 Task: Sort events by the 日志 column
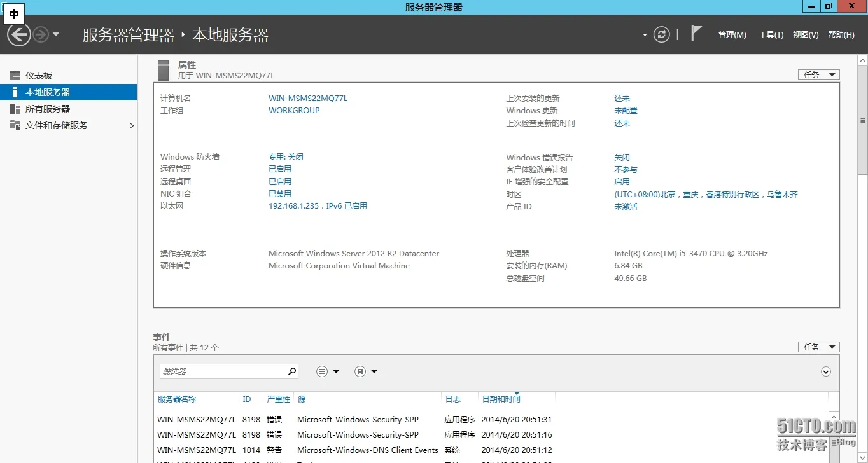pyautogui.click(x=452, y=399)
